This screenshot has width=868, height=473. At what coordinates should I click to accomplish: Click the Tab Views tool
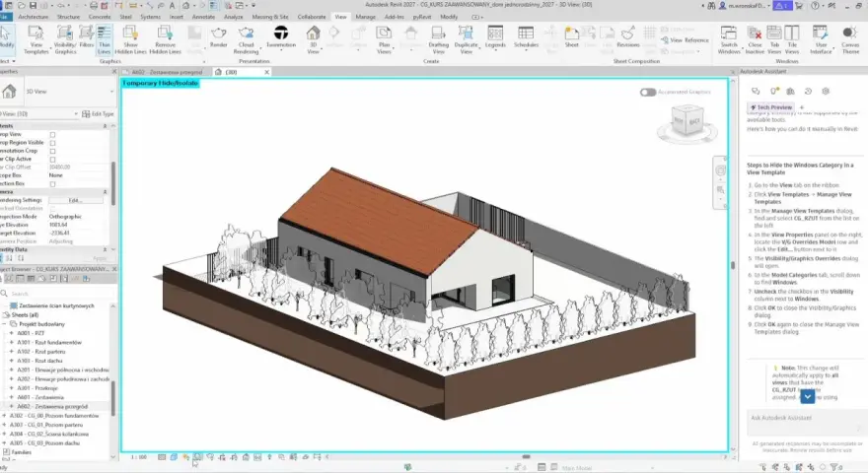pos(774,39)
